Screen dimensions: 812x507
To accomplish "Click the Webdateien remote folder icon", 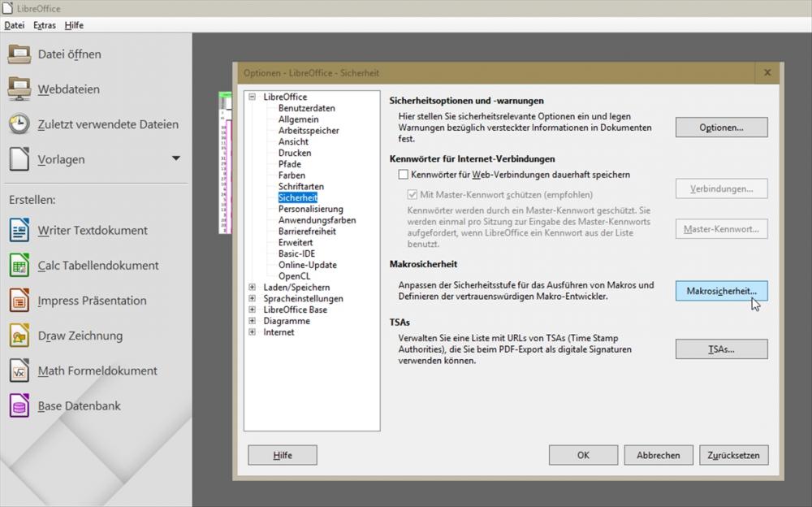I will point(19,89).
